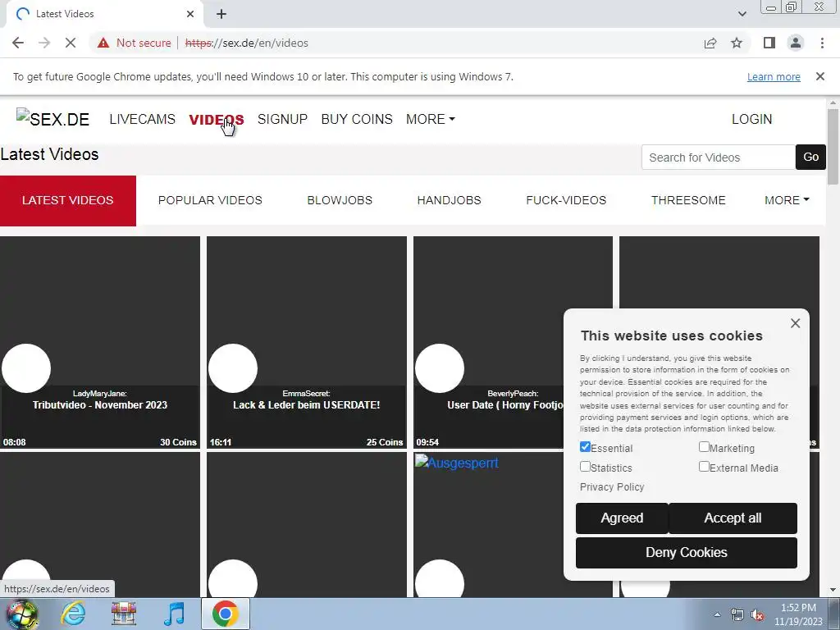Click the Not secure warning icon
Screen dimensions: 840x630
tap(103, 43)
